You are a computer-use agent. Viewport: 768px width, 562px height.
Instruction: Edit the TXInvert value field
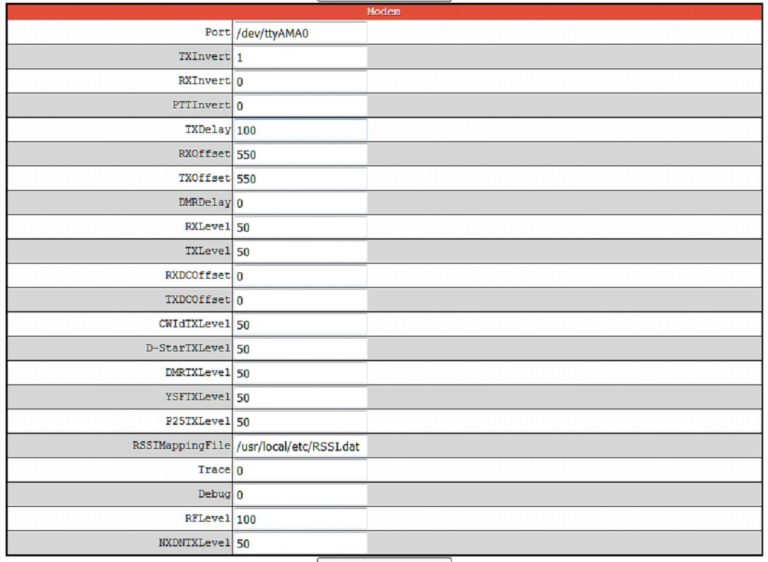(300, 57)
